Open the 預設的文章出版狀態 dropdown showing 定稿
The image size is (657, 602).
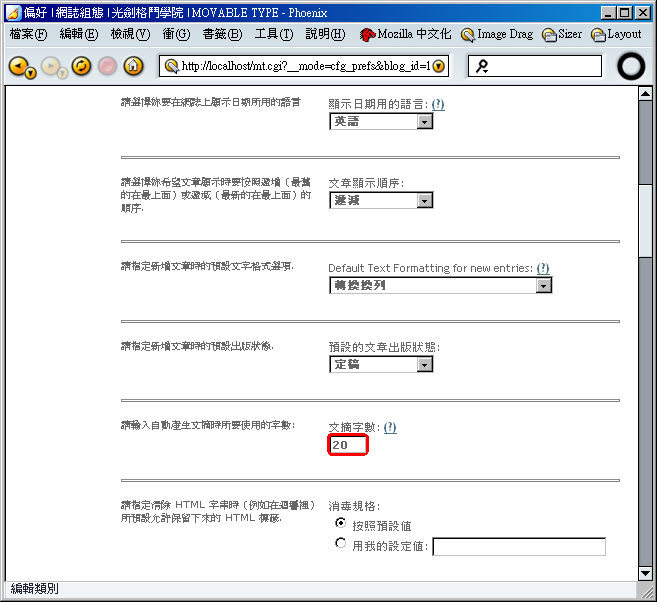tap(381, 364)
